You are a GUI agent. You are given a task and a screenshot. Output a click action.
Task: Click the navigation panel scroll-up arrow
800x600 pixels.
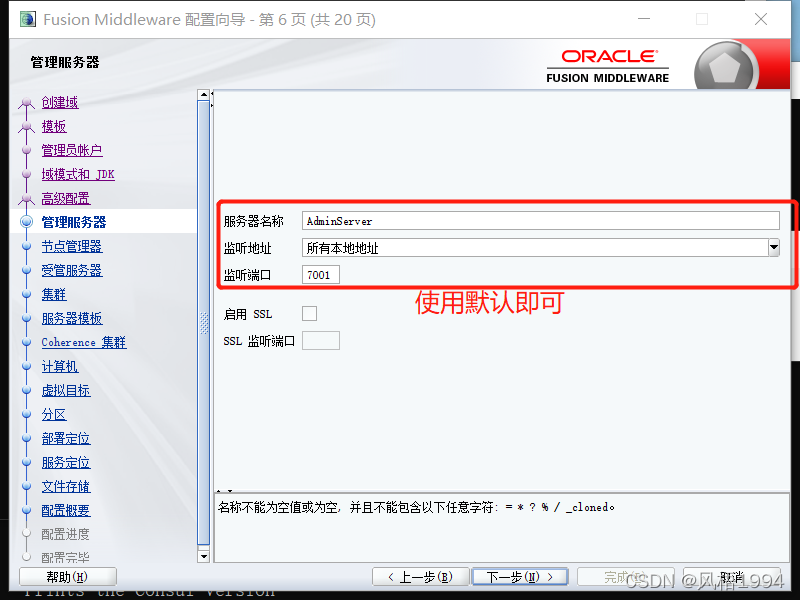204,95
